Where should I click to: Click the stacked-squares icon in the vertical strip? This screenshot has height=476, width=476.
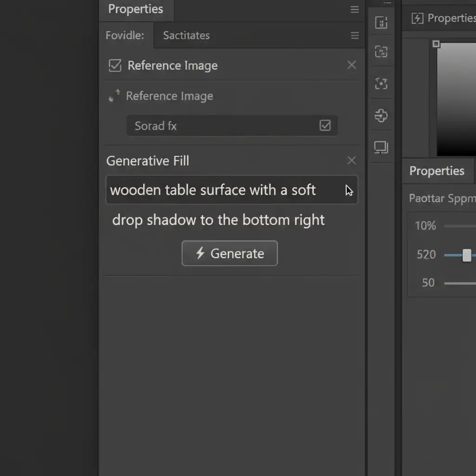pyautogui.click(x=381, y=147)
